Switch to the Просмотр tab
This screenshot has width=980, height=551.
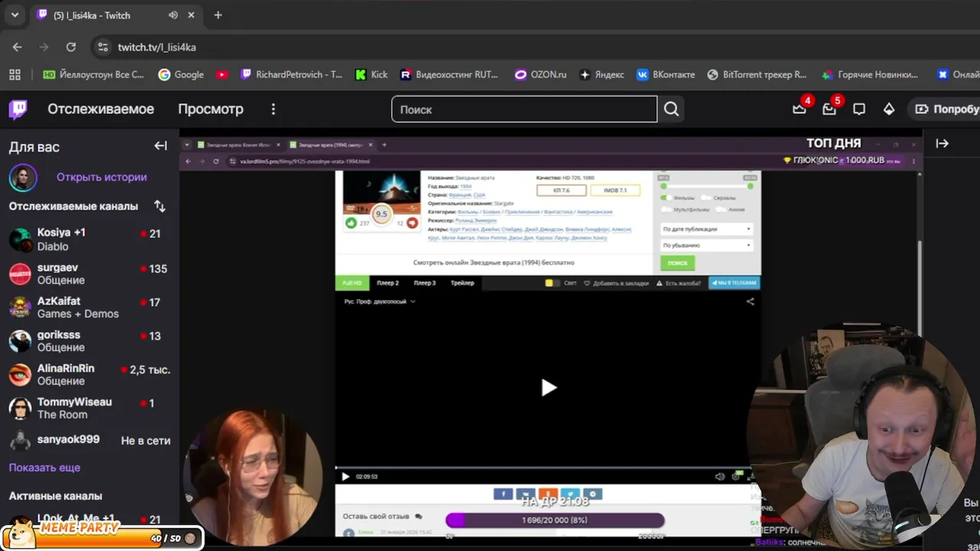211,109
